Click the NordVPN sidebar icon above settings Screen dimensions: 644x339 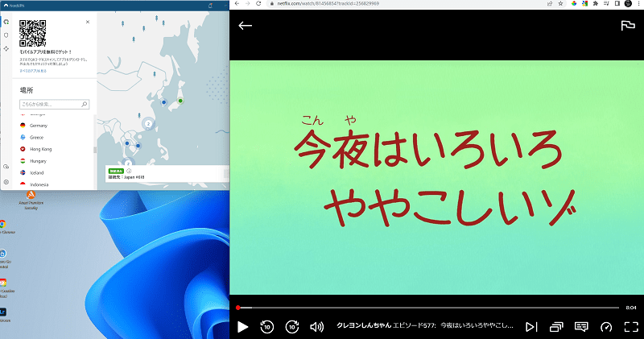pos(6,167)
